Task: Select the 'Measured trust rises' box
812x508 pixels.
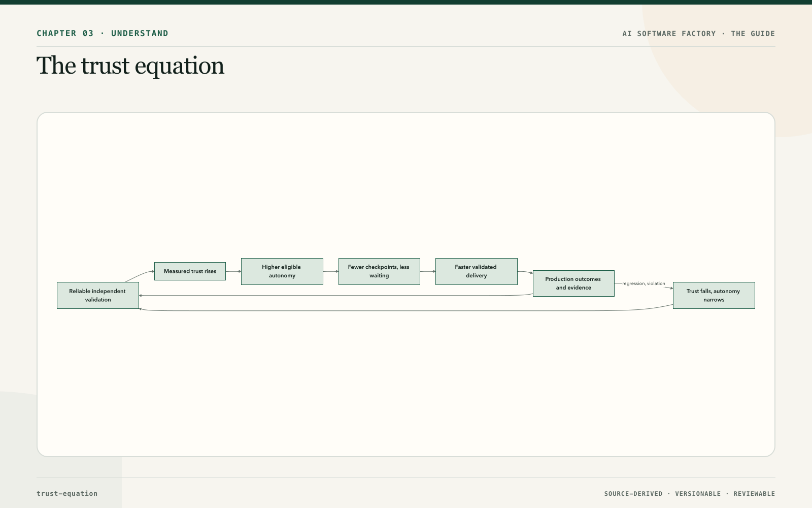Action: 190,271
